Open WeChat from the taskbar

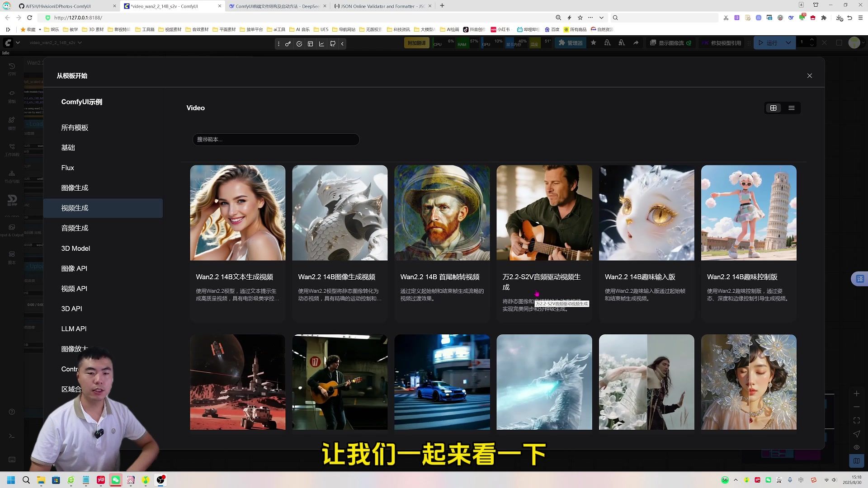pyautogui.click(x=116, y=480)
